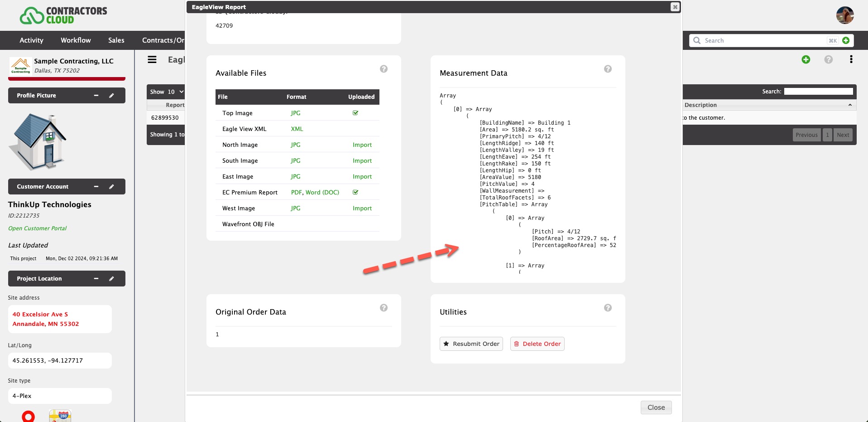This screenshot has height=422, width=868.
Task: Open the hamburger menu next to Eagl heading
Action: click(x=152, y=59)
